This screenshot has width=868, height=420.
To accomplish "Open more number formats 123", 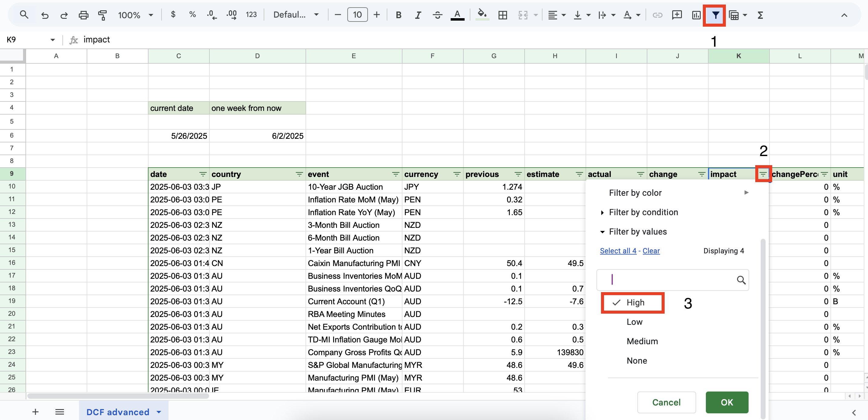I will [x=251, y=15].
